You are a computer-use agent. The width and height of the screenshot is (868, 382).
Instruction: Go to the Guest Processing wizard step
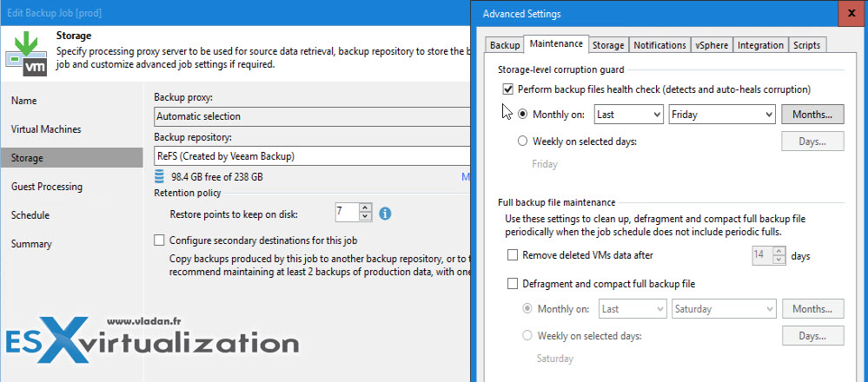pos(47,187)
